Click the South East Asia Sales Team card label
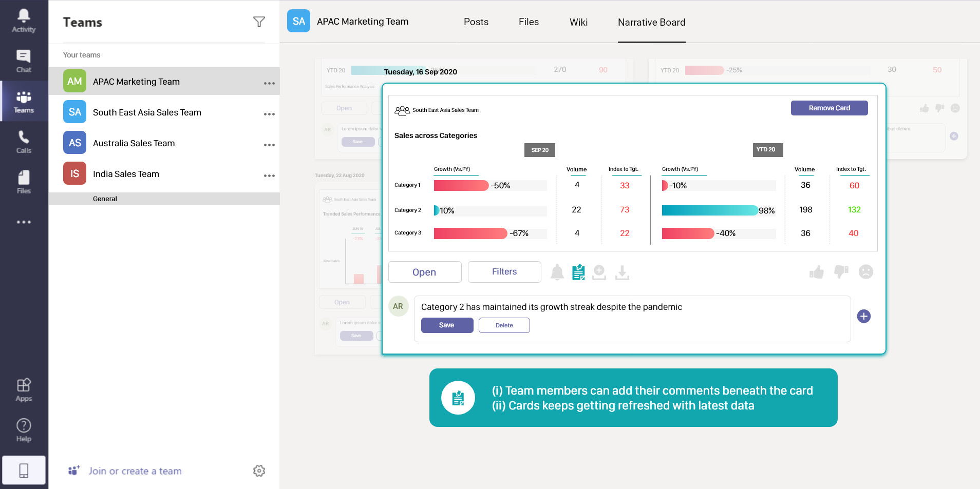Viewport: 980px width, 489px height. [x=445, y=110]
